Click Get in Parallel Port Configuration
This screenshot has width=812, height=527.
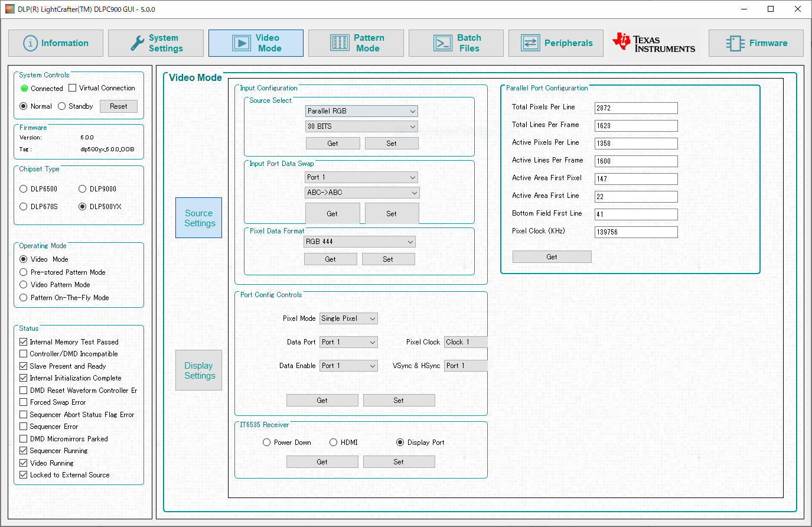552,257
